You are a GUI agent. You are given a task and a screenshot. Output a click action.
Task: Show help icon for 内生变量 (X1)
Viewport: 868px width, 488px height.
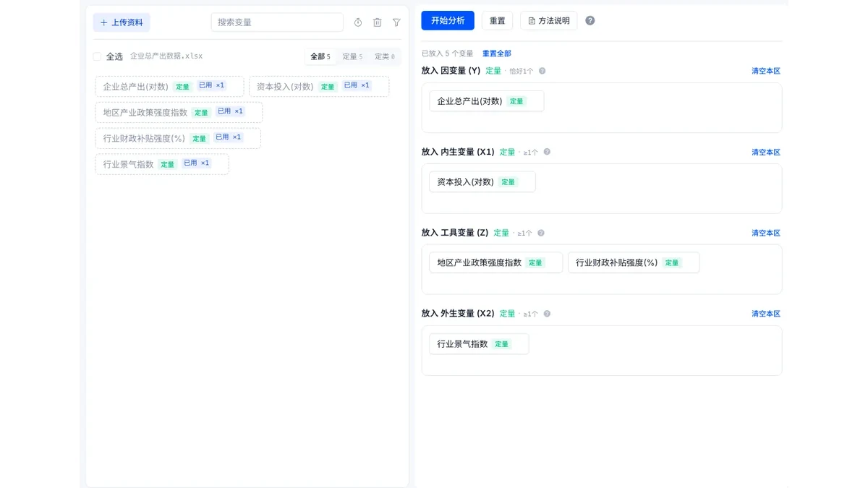pyautogui.click(x=547, y=152)
